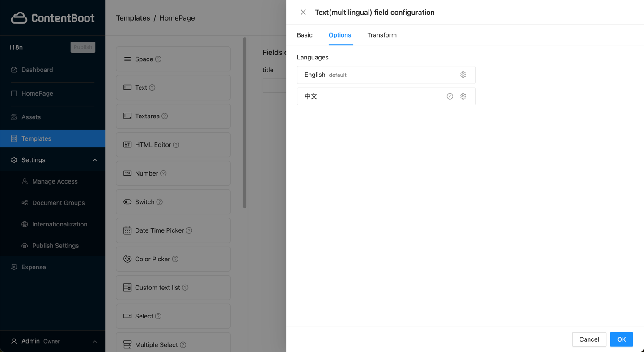Click the Number field type card

click(173, 173)
